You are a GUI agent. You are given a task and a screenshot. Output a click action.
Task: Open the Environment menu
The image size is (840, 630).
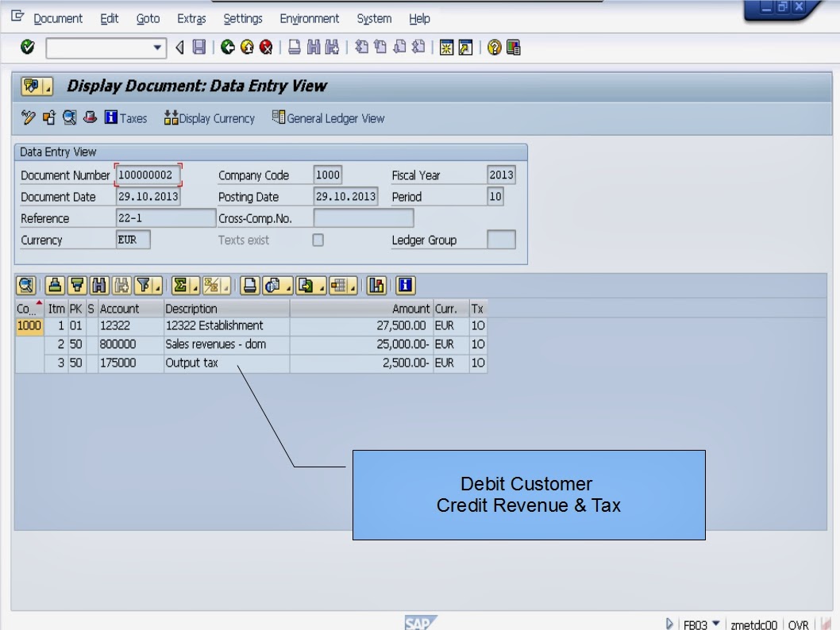point(309,19)
